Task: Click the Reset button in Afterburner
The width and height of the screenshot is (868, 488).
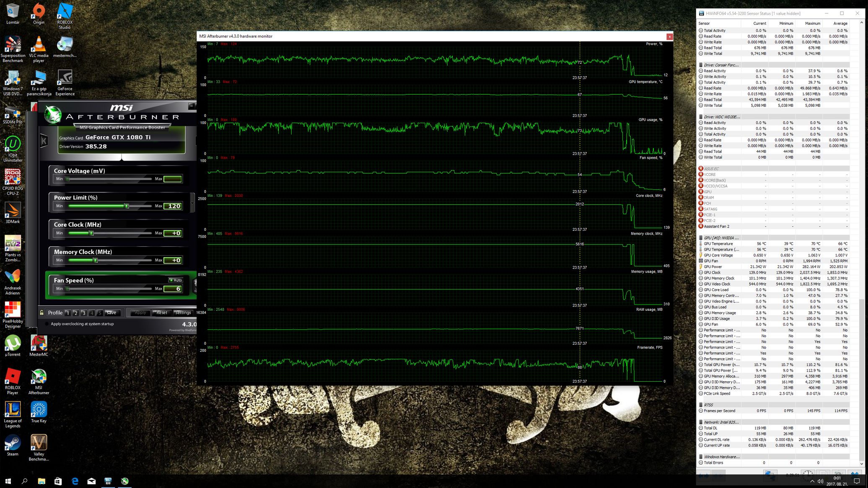Action: (x=162, y=313)
